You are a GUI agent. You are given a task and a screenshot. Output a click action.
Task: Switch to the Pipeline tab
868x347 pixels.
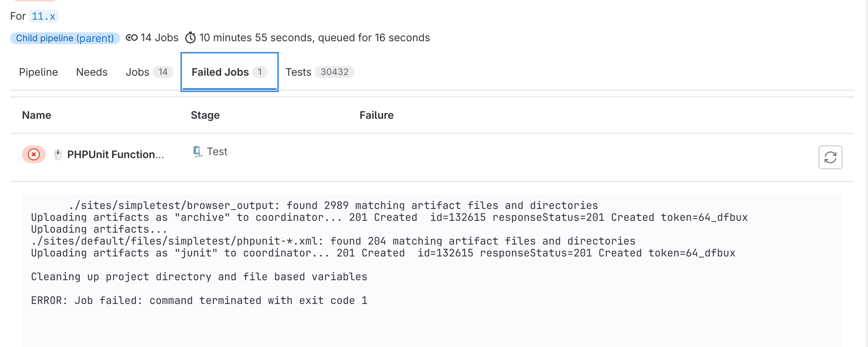38,72
